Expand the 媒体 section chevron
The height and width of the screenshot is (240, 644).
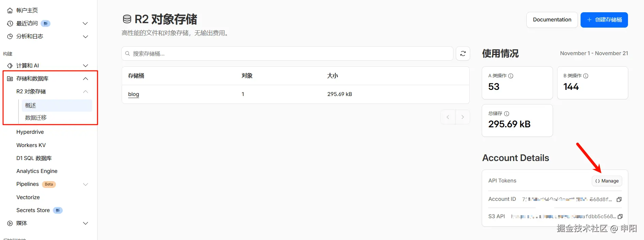pos(86,223)
